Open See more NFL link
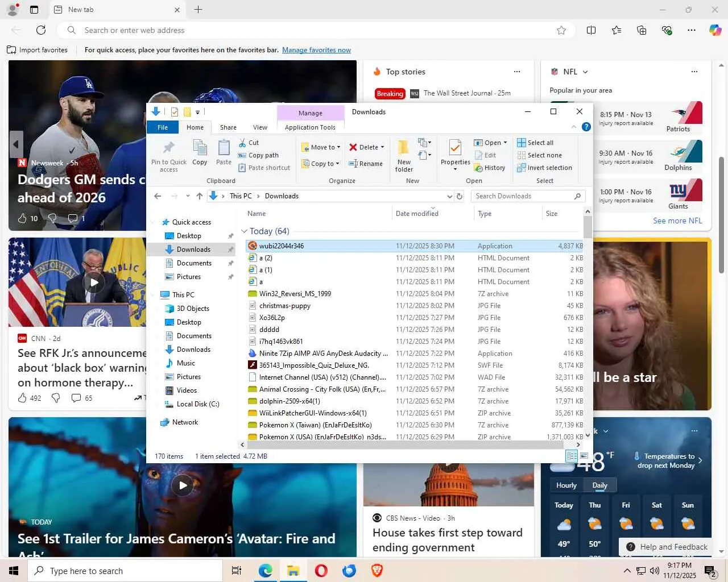 tap(677, 221)
